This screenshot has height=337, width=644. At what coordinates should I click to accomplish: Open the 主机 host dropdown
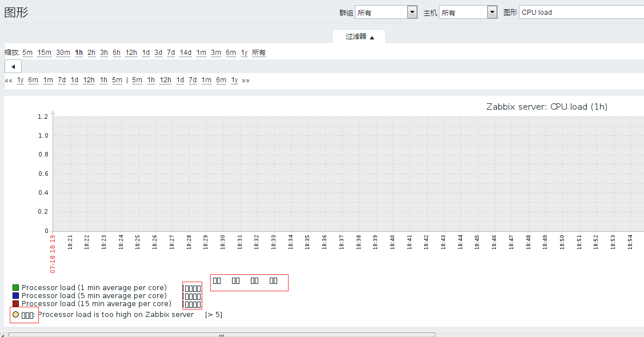(468, 13)
